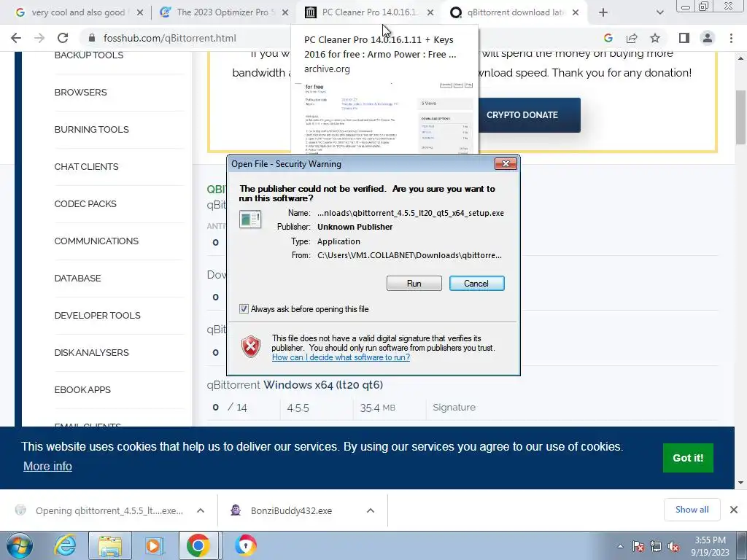Screen dimensions: 747x560
Task: Open DATABASE category
Action: (x=77, y=278)
